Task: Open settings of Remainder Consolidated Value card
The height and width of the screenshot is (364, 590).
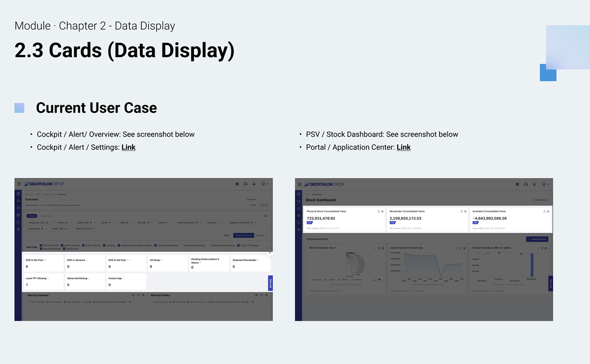Action: 465,212
